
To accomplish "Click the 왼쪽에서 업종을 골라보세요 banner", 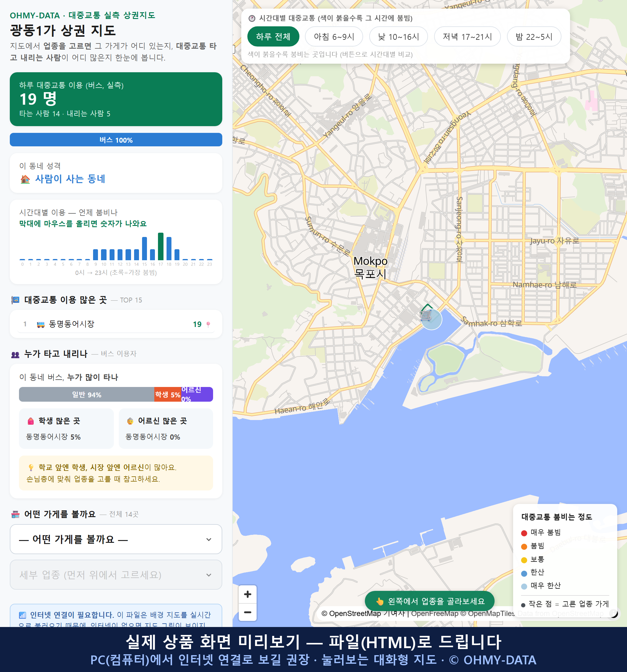I will pyautogui.click(x=430, y=601).
